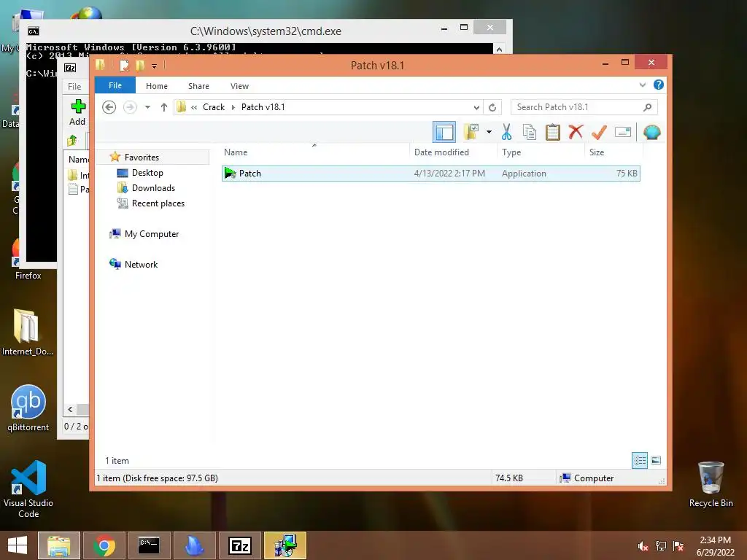Click the red X Delete icon

[576, 132]
